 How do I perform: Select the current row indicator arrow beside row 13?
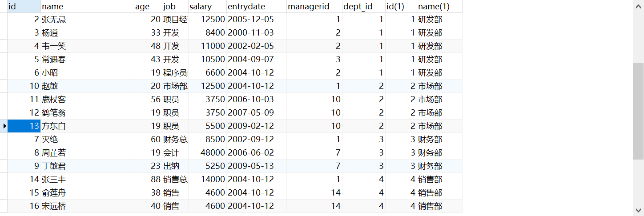pyautogui.click(x=4, y=126)
